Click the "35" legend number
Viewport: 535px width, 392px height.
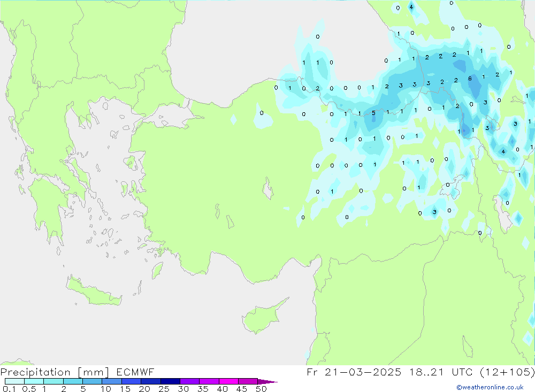(x=203, y=389)
